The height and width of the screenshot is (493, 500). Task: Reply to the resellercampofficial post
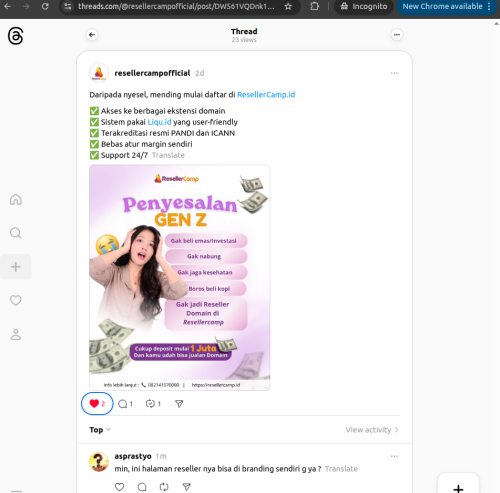[x=125, y=404]
